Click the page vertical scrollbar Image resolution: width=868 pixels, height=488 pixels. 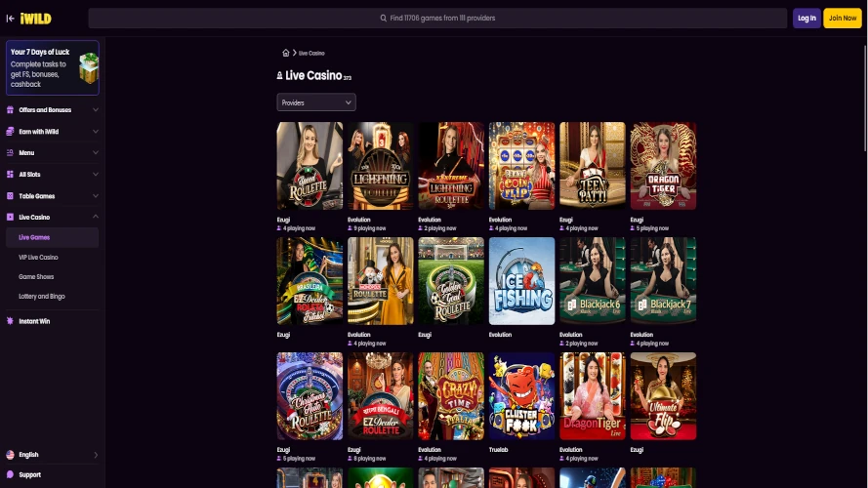click(x=865, y=98)
